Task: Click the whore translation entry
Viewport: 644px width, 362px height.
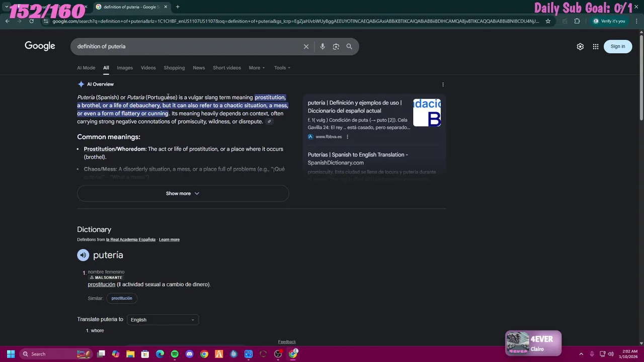Action: pyautogui.click(x=97, y=330)
